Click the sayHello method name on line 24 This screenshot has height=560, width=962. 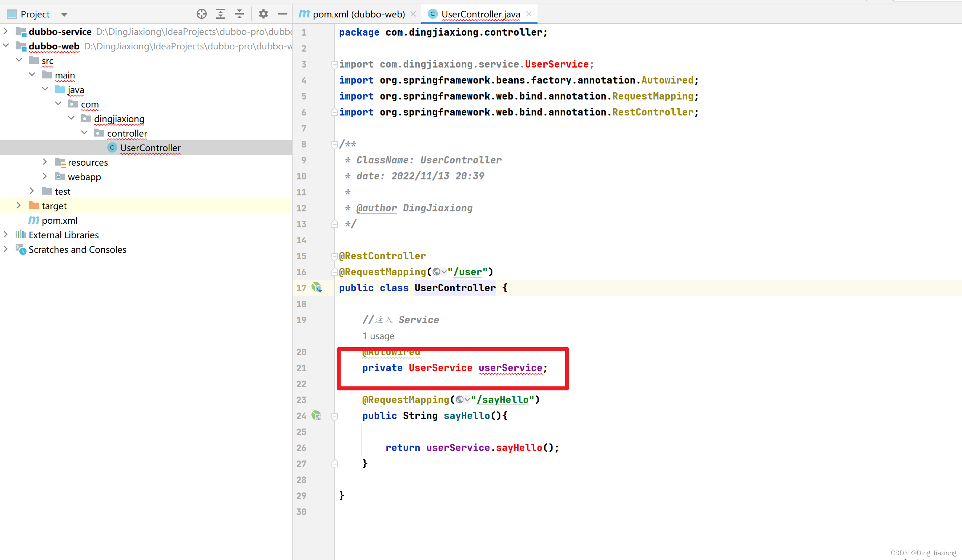point(467,415)
